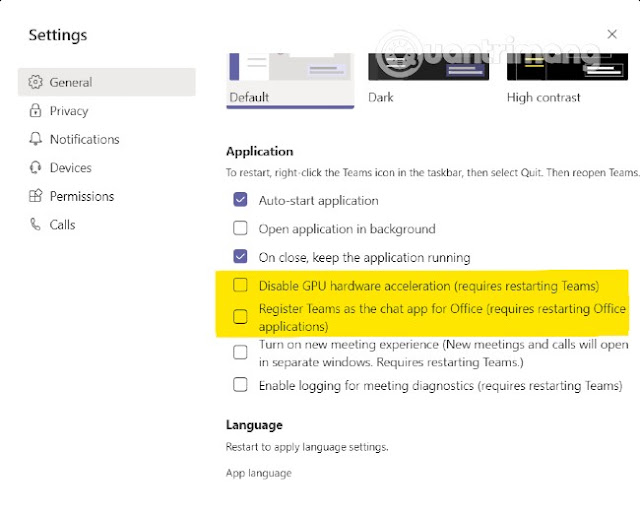Click the Devices headset icon
The image size is (640, 516).
36,167
